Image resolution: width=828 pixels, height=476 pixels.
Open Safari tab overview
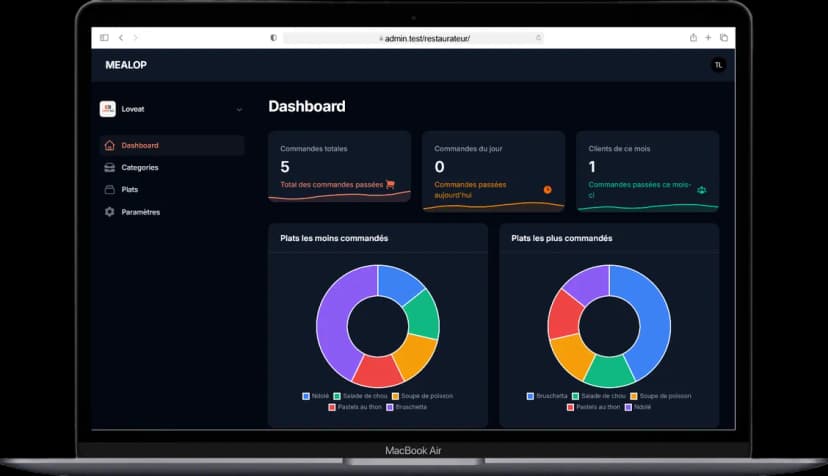pyautogui.click(x=724, y=37)
